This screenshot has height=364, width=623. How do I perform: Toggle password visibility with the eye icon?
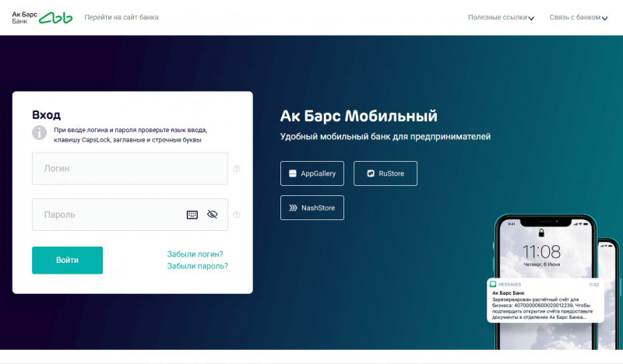(212, 215)
